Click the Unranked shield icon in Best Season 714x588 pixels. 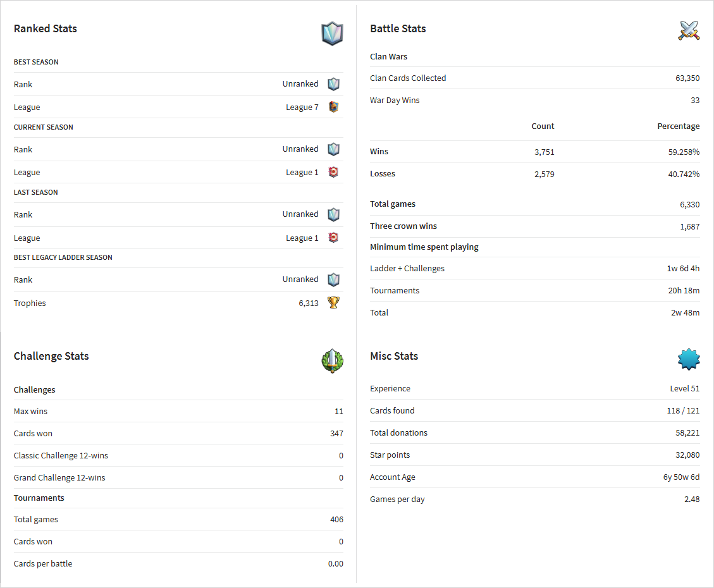tap(334, 84)
